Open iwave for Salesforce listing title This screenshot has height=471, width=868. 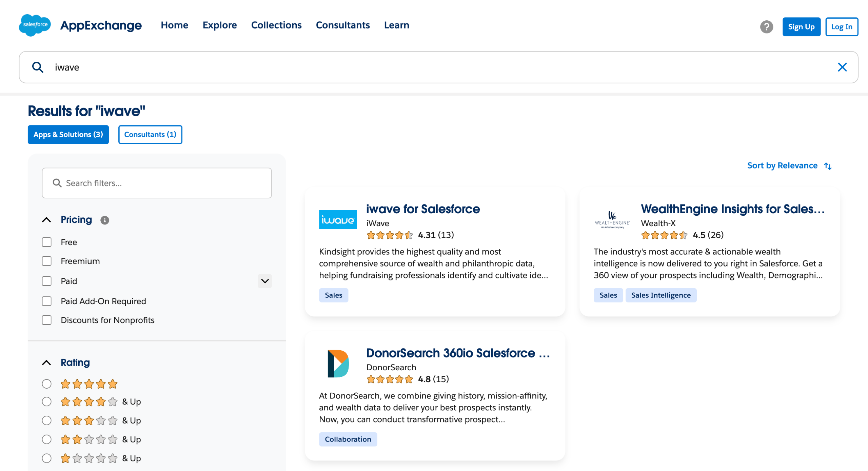pos(423,209)
